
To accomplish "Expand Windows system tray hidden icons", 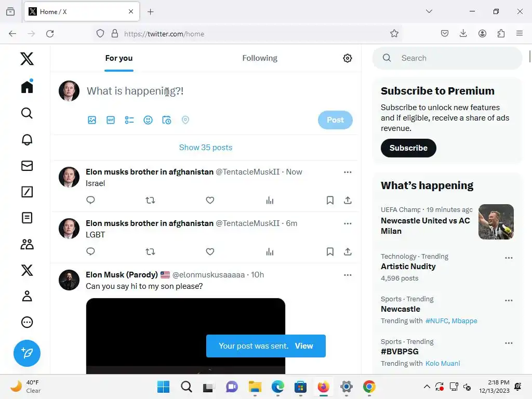I will (x=427, y=387).
